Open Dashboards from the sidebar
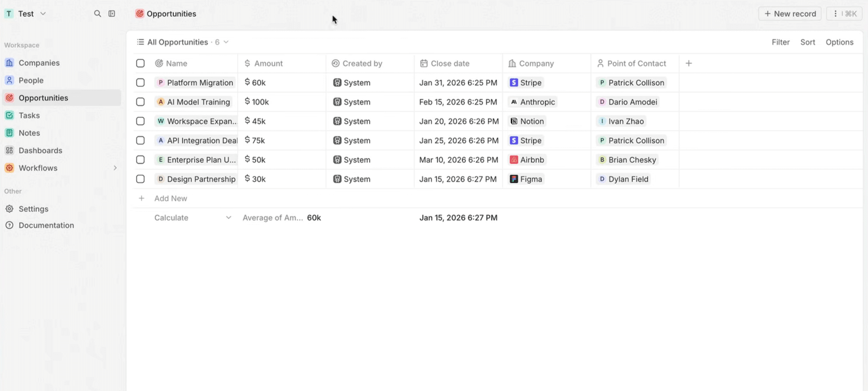Viewport: 868px width, 391px height. [x=61, y=150]
